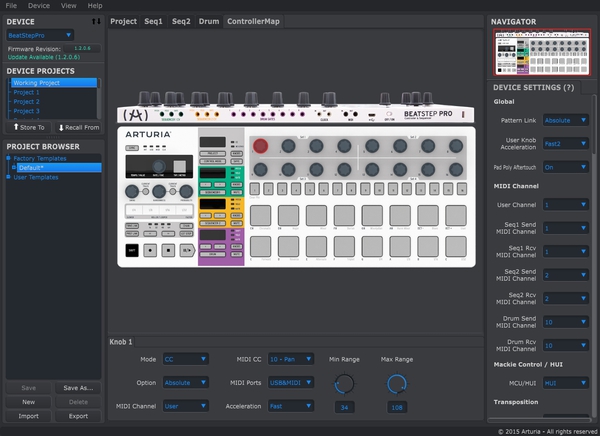Click the top-left drum pad on the device
This screenshot has height=436, width=600.
point(260,215)
